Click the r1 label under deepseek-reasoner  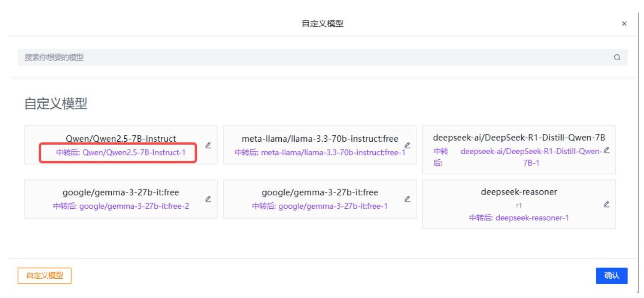pos(519,205)
